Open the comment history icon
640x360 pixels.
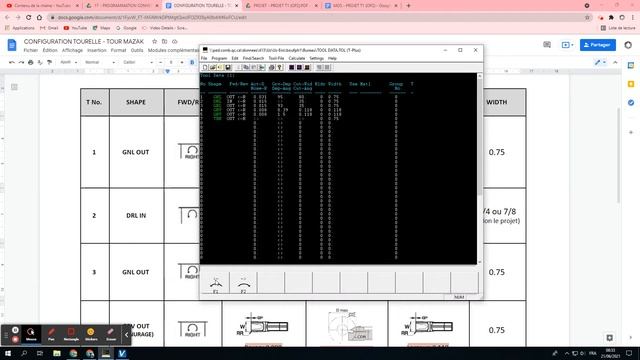tap(547, 45)
